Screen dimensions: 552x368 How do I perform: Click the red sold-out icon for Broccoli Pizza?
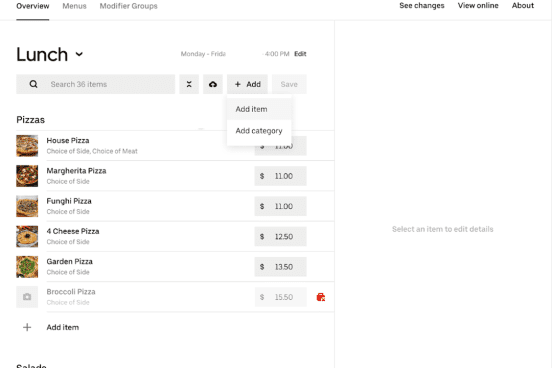pyautogui.click(x=321, y=297)
